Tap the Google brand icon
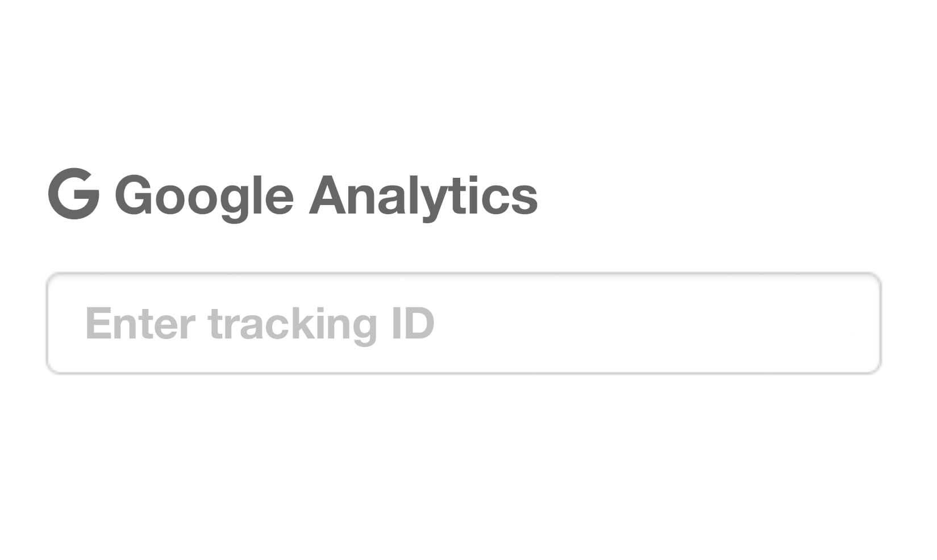 pos(74,194)
